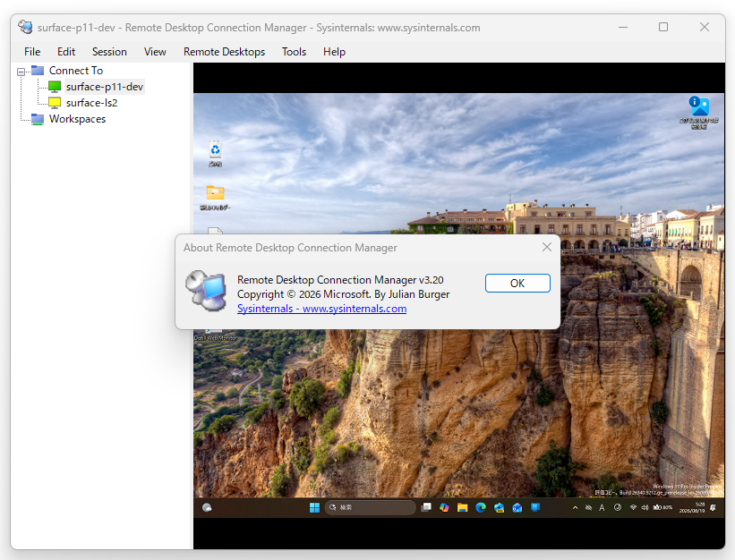This screenshot has width=735, height=560.
Task: Open the weather widget on remote taskbar
Action: 207,507
